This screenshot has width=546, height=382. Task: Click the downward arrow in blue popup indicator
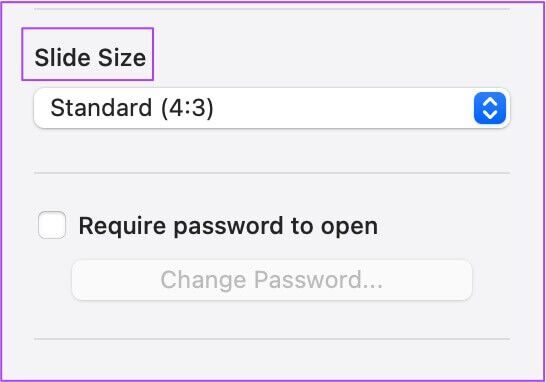click(490, 115)
